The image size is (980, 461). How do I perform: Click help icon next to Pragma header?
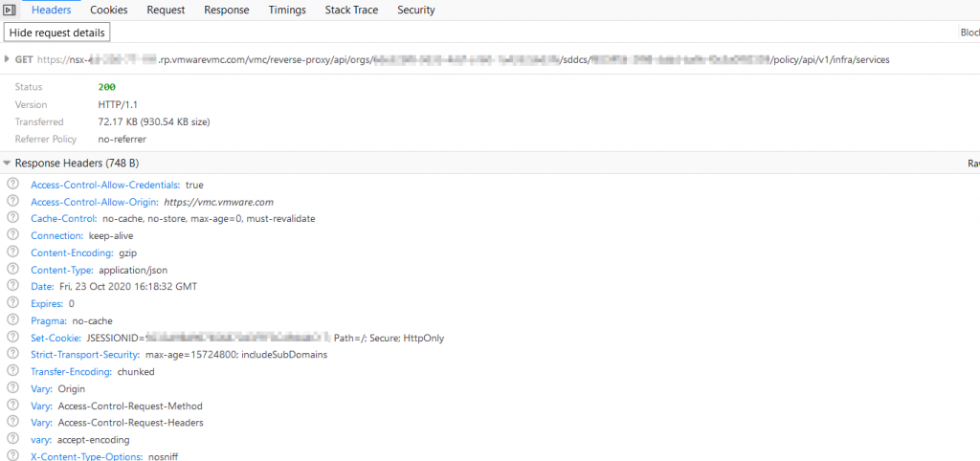point(12,320)
